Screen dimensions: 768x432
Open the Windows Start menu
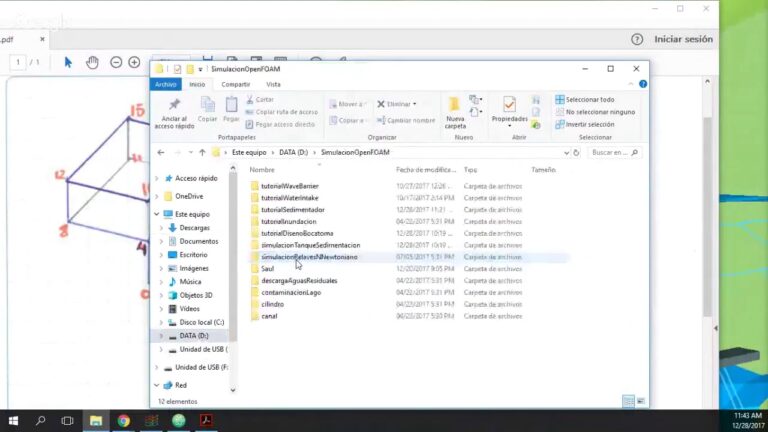coord(13,421)
